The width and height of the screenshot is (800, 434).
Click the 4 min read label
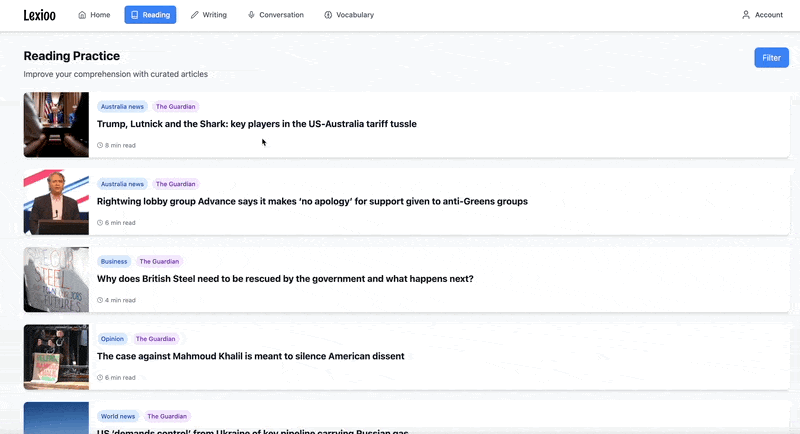[120, 300]
